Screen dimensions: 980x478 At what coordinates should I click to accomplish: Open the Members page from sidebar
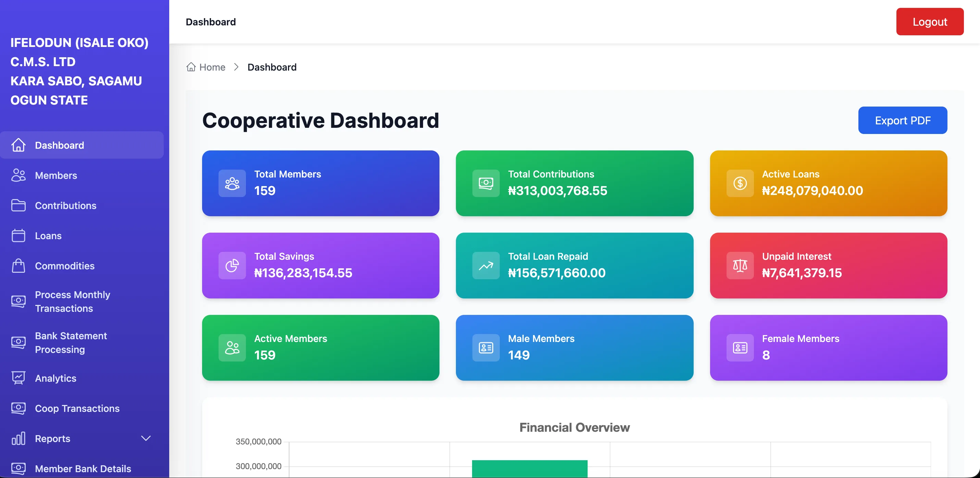82,175
